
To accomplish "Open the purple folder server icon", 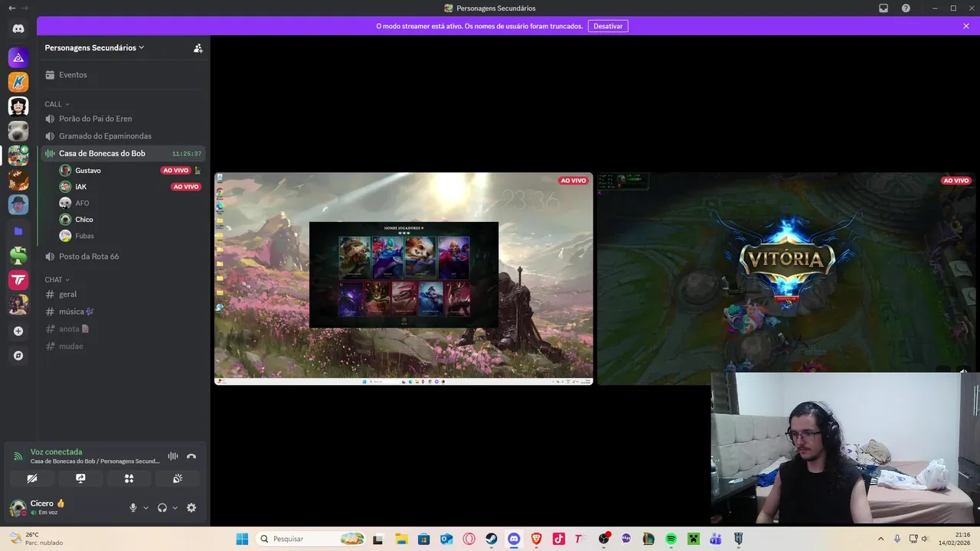I will coord(18,230).
